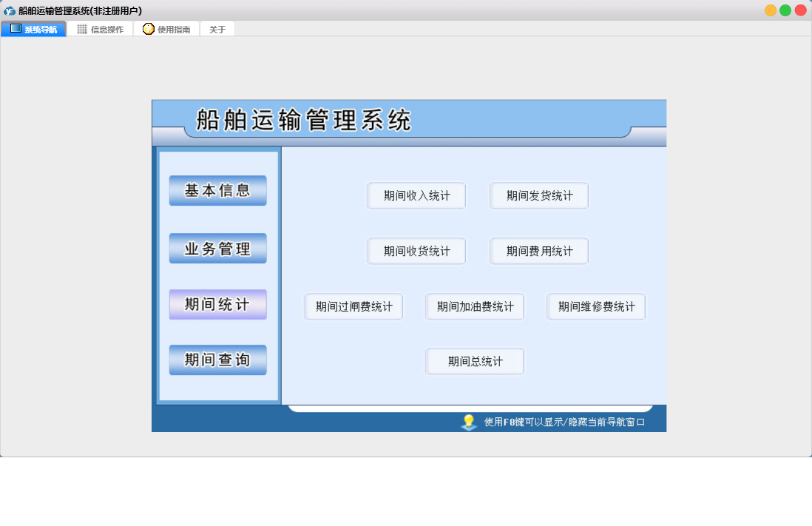The image size is (812, 526).
Task: Click the 期间总统计 button
Action: [475, 361]
